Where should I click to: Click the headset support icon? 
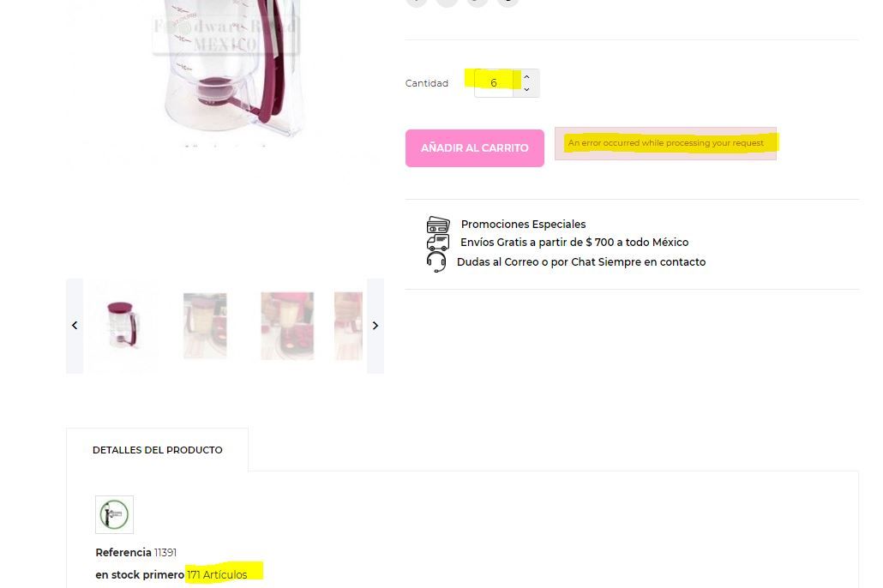click(436, 262)
